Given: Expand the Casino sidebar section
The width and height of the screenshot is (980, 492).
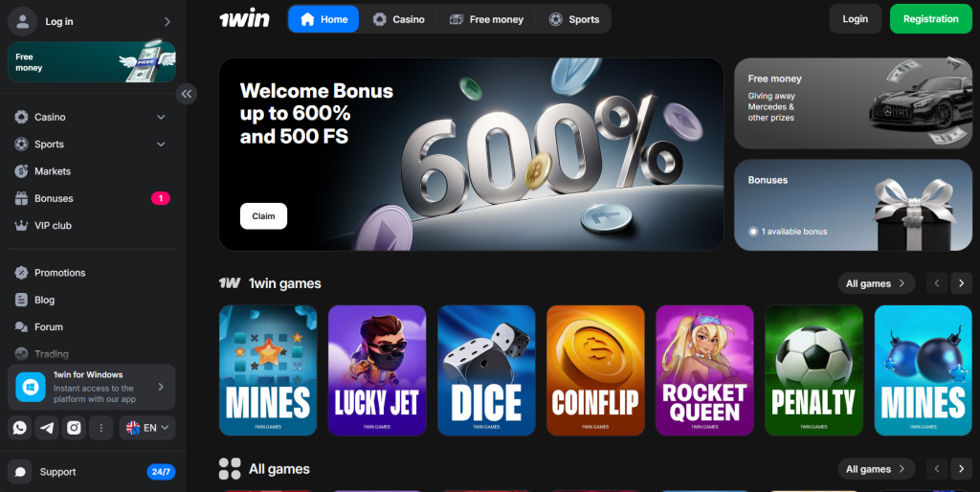Looking at the screenshot, I should (91, 117).
